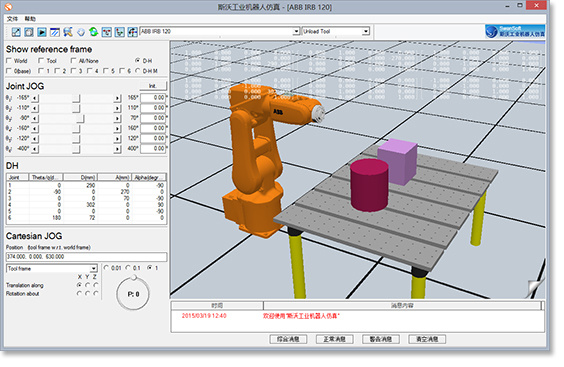Screen dimensions: 564x367
Task: Click the Cartesian position input field
Action: 86,257
